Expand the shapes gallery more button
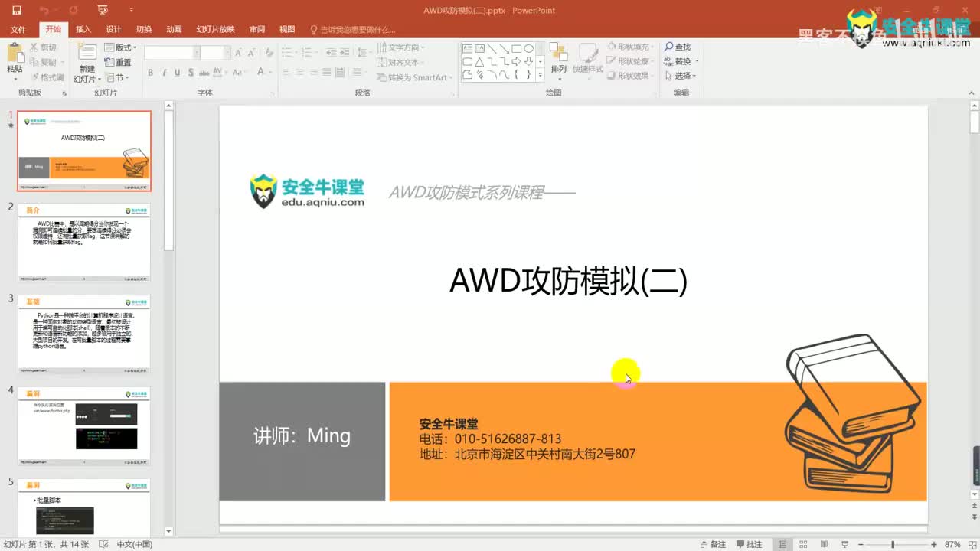This screenshot has height=551, width=980. [x=541, y=75]
